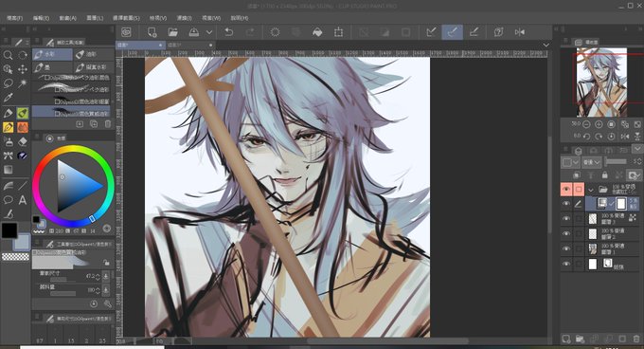The height and width of the screenshot is (349, 644).
Task: Select the 墨 ink sub tool group
Action: click(52, 66)
